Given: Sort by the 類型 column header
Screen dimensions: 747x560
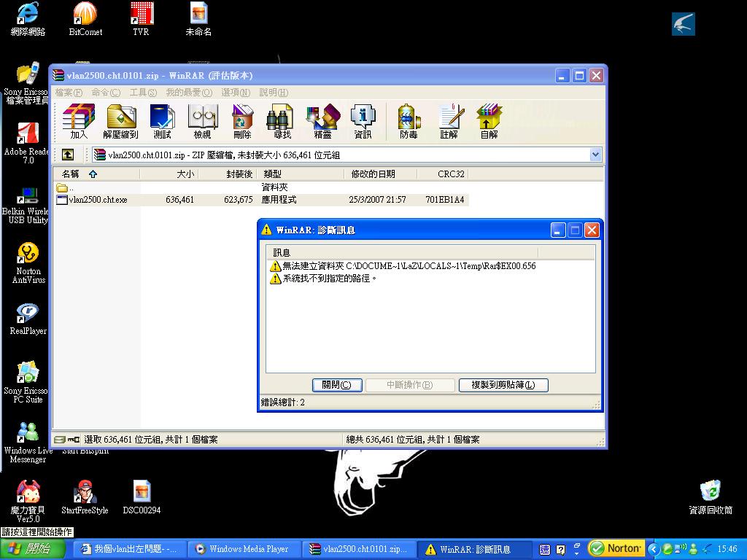Looking at the screenshot, I should tap(300, 174).
